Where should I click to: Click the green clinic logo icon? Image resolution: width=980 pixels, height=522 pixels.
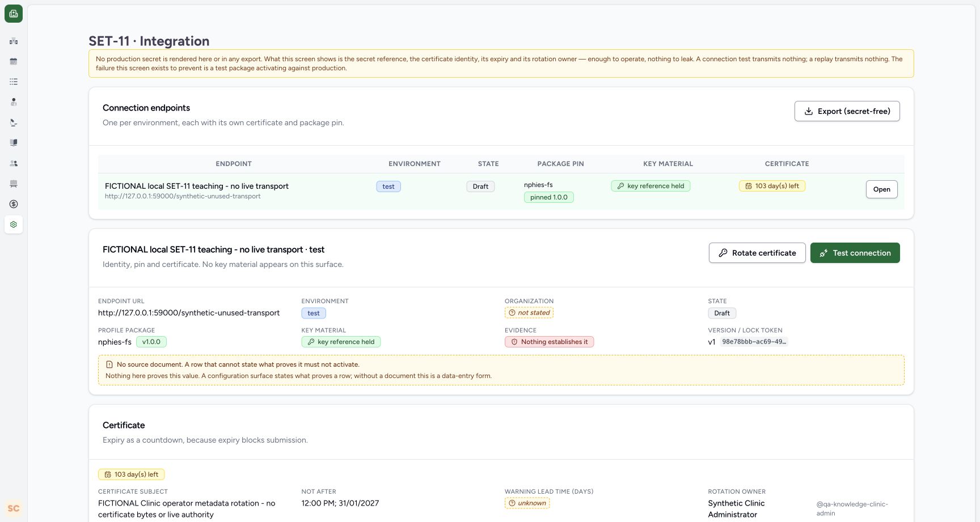[x=14, y=14]
